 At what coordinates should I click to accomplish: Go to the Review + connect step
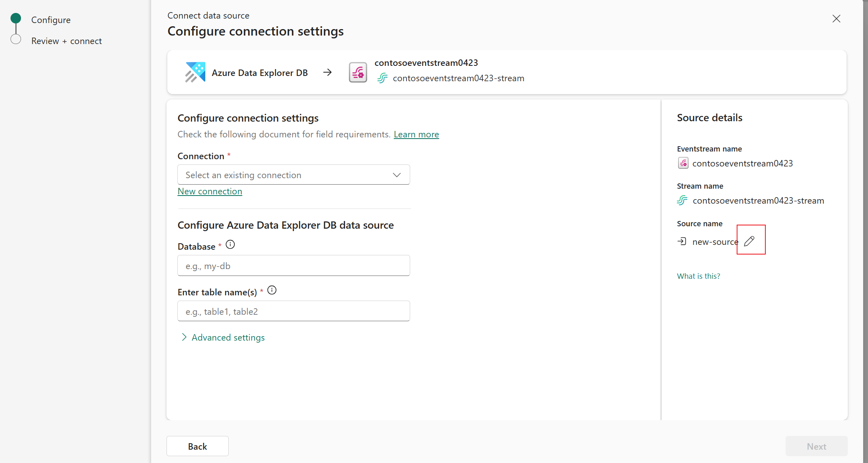pyautogui.click(x=66, y=41)
